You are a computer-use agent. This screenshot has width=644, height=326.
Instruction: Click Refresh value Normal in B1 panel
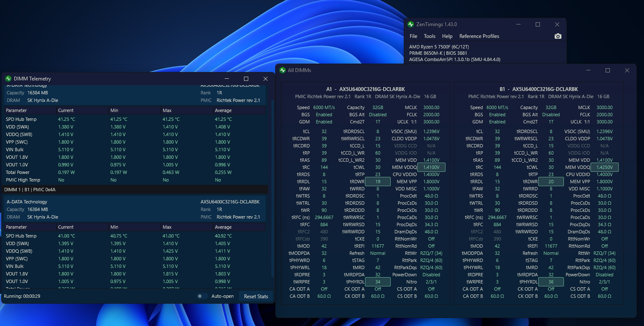tap(551, 253)
